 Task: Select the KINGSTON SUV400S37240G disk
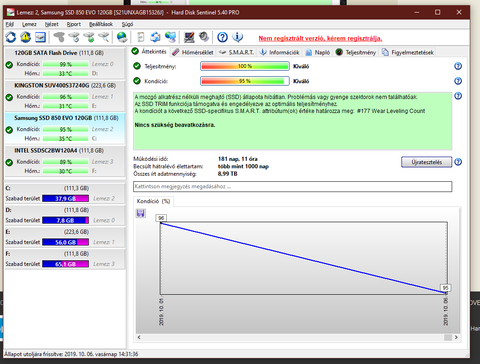(65, 95)
